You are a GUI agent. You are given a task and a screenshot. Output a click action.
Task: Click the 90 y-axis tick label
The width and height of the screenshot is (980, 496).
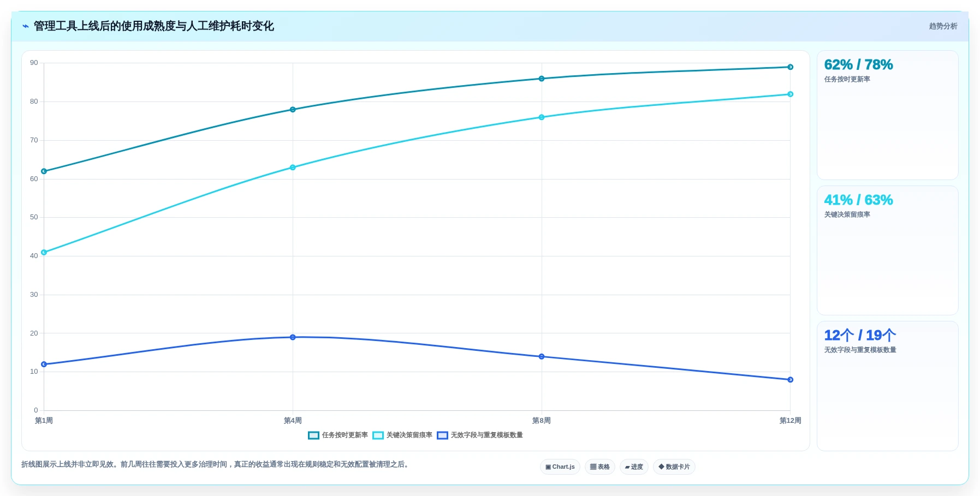tap(34, 63)
